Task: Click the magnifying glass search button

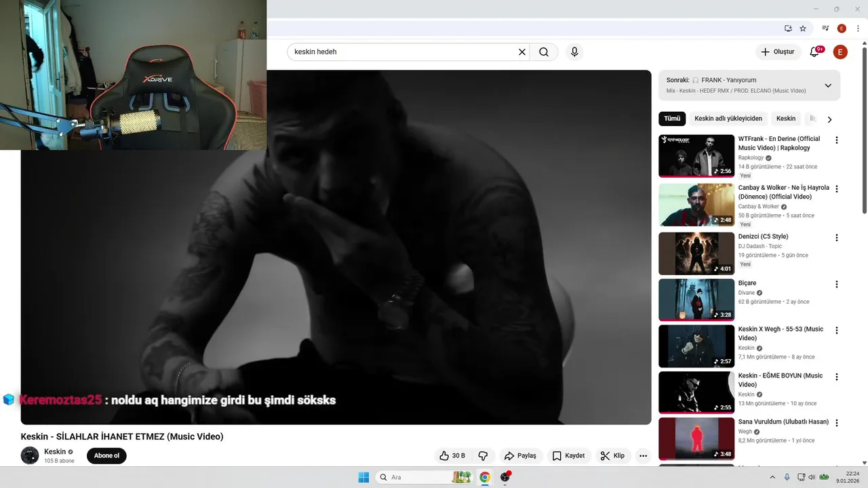Action: pyautogui.click(x=544, y=52)
